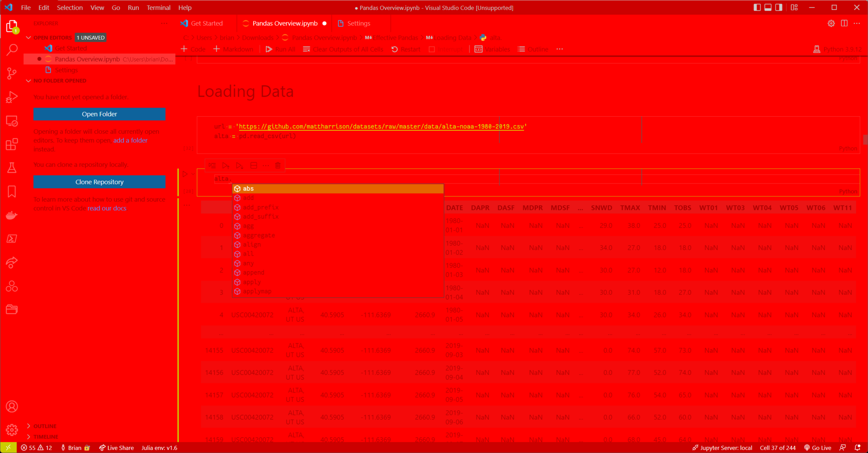868x453 pixels.
Task: Open the Extensions view
Action: click(x=12, y=144)
